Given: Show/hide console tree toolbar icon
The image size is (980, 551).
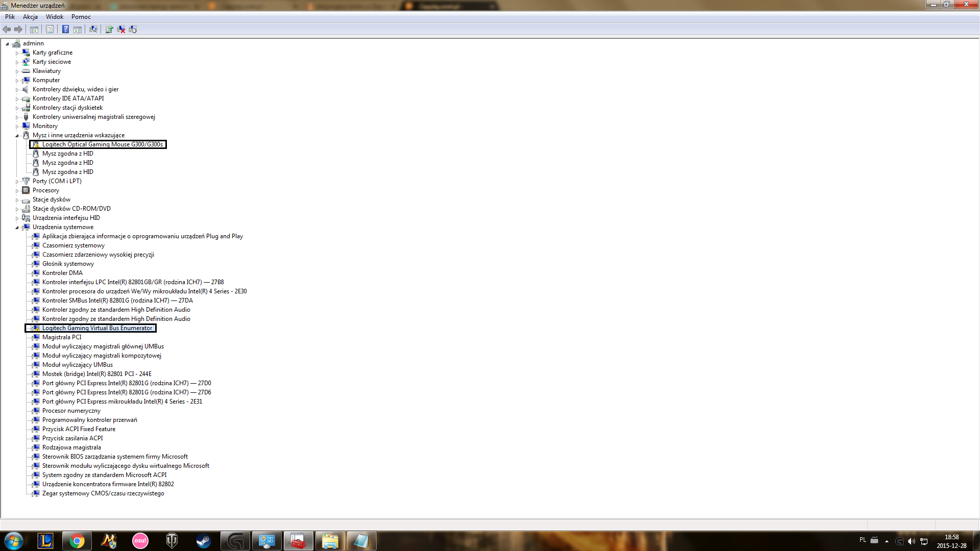Looking at the screenshot, I should (34, 29).
